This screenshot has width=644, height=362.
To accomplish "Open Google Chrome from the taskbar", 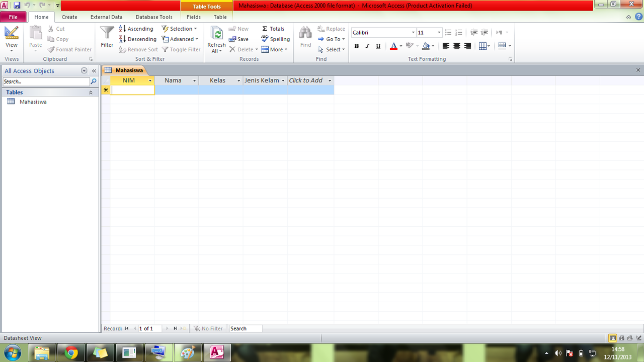I will click(x=71, y=353).
